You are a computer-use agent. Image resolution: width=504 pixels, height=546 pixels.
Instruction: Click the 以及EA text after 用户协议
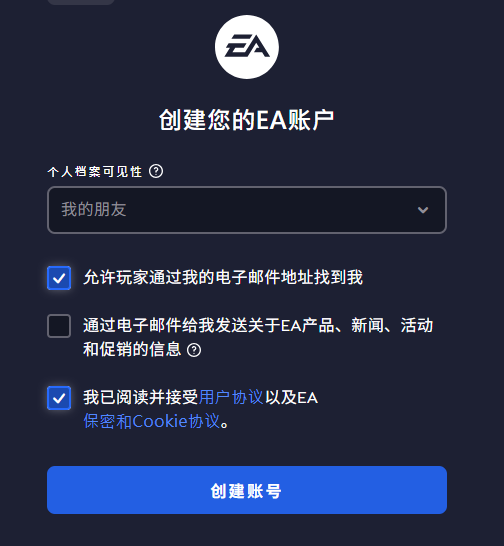point(292,398)
